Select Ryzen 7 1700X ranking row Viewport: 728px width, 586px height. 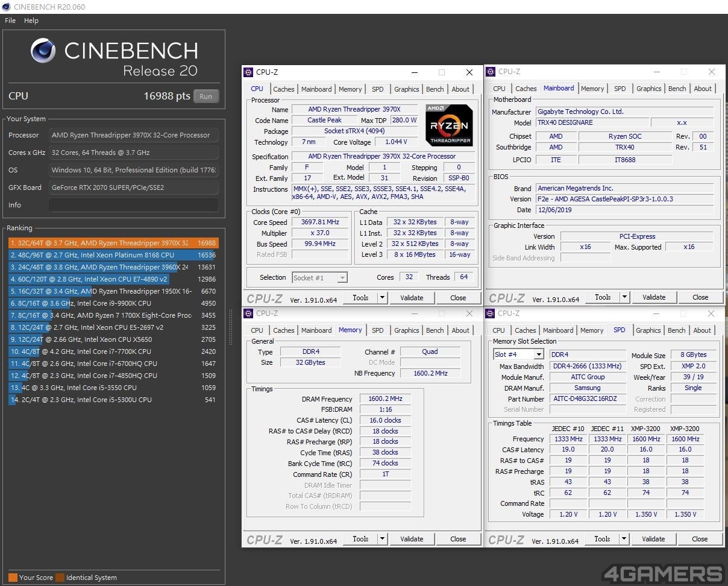tap(113, 315)
